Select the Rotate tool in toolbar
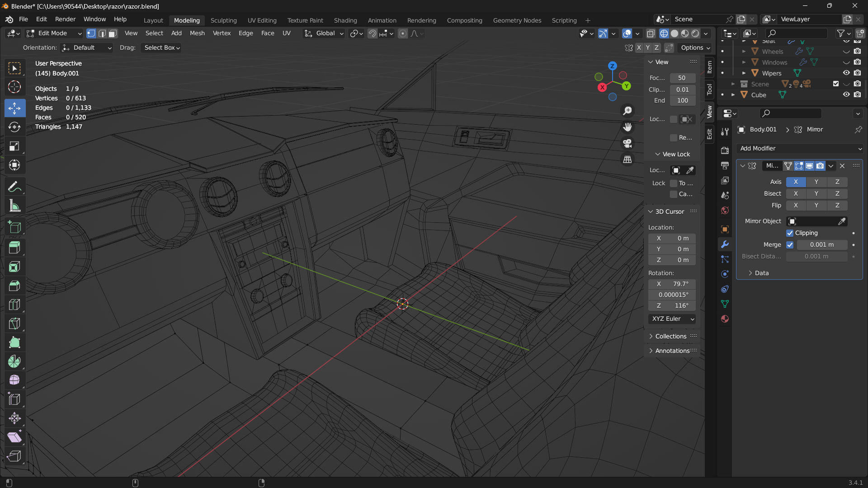 (14, 127)
